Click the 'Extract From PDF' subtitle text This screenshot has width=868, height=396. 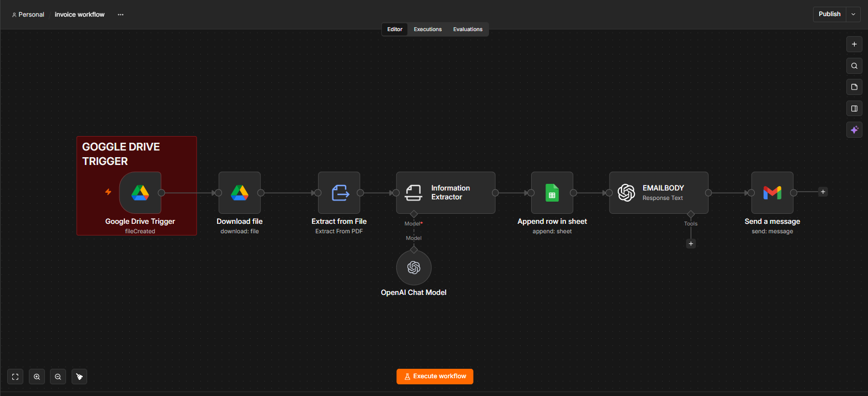pyautogui.click(x=339, y=231)
